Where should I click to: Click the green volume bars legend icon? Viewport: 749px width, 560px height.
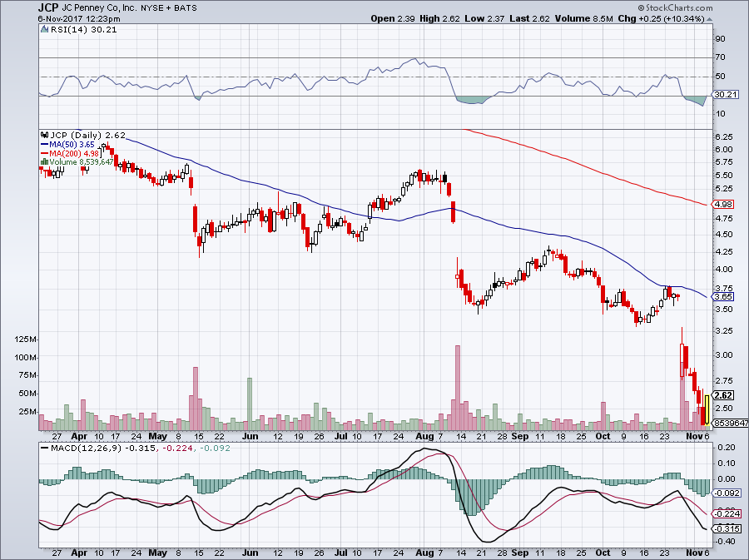coord(44,161)
